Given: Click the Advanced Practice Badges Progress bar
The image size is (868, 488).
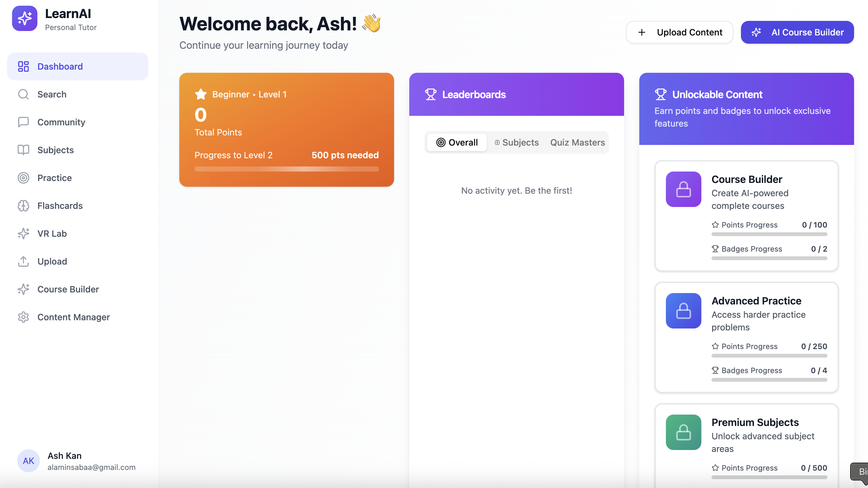Looking at the screenshot, I should tap(769, 380).
